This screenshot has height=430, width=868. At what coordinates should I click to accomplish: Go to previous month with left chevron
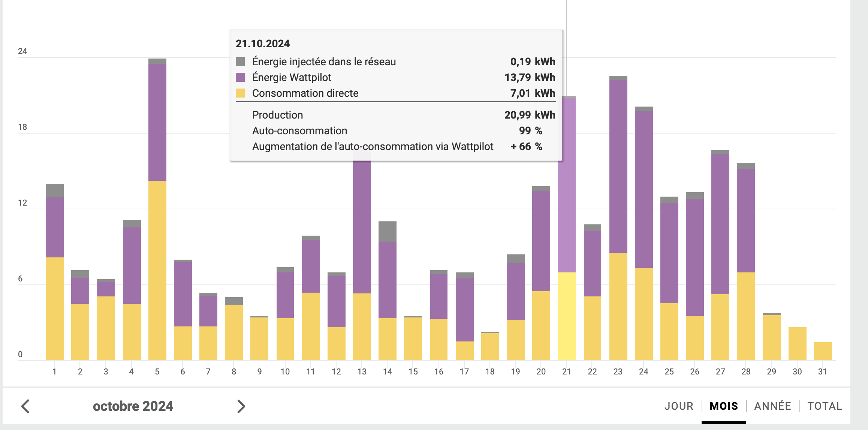pos(25,406)
